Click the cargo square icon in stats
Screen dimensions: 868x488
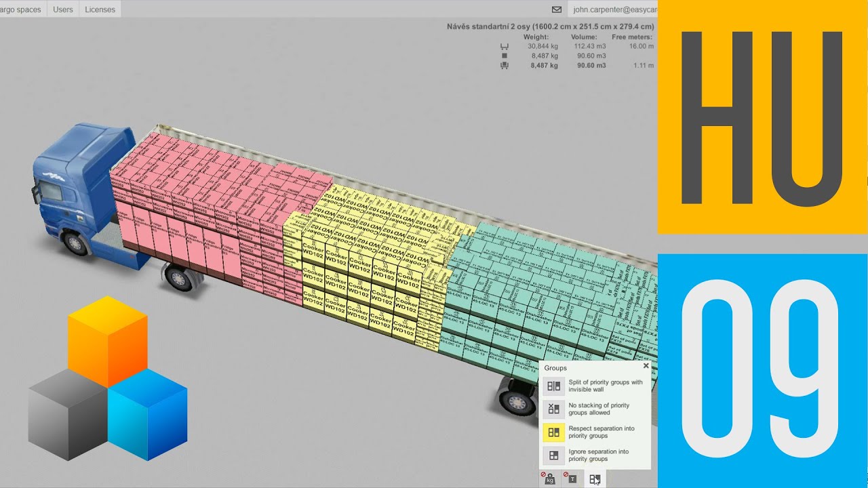pos(504,56)
